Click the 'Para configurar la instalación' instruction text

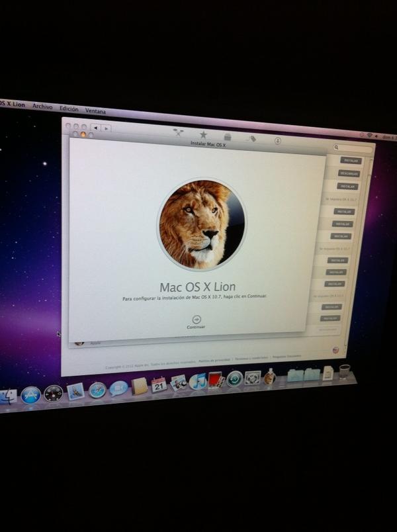pos(195,298)
